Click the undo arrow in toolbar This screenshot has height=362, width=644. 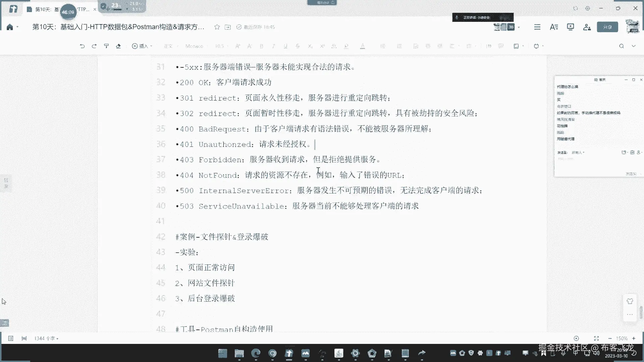(x=82, y=46)
